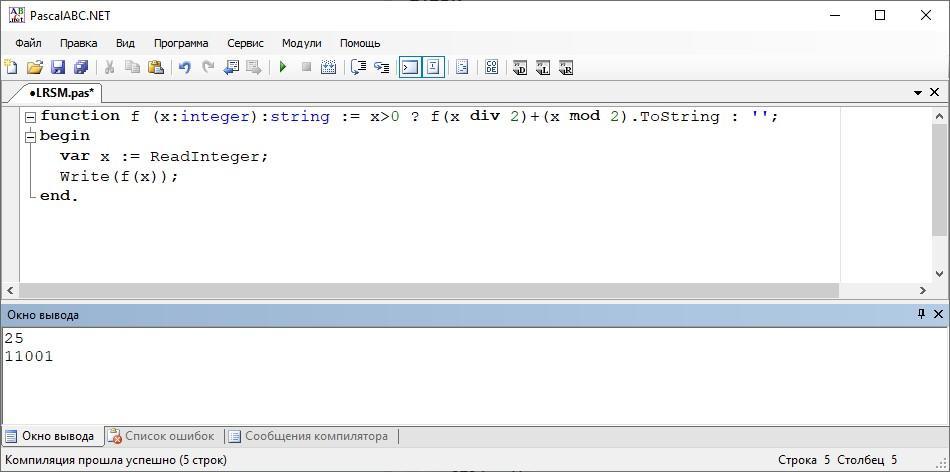
Task: Close the Окно вывода panel
Action: click(x=938, y=314)
